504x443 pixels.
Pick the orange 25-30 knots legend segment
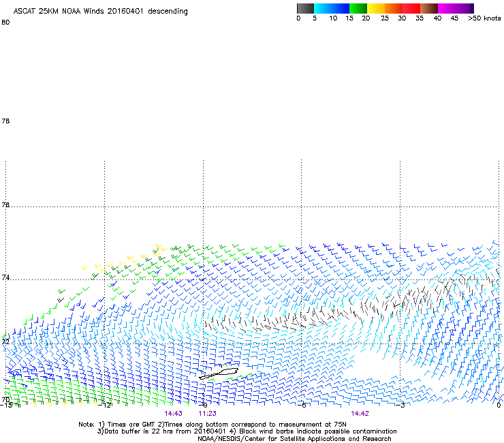click(394, 8)
